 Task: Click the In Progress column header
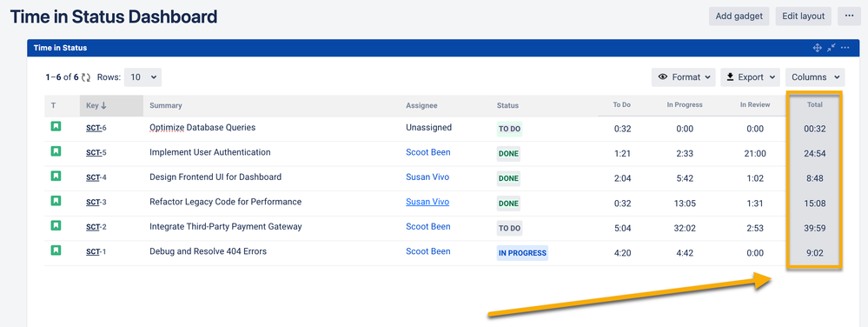(x=685, y=104)
